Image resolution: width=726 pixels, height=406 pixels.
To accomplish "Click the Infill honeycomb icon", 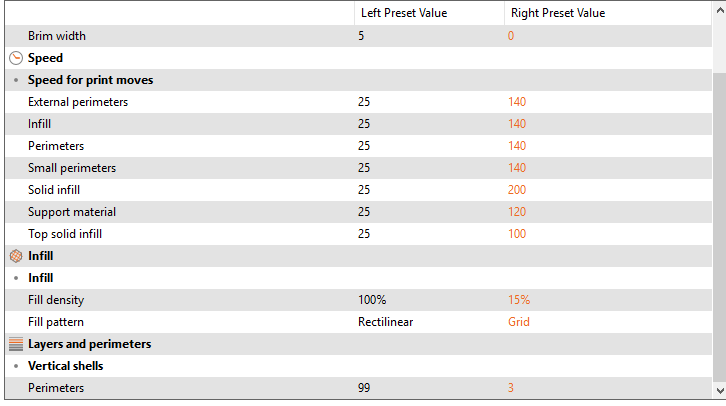I will (16, 256).
